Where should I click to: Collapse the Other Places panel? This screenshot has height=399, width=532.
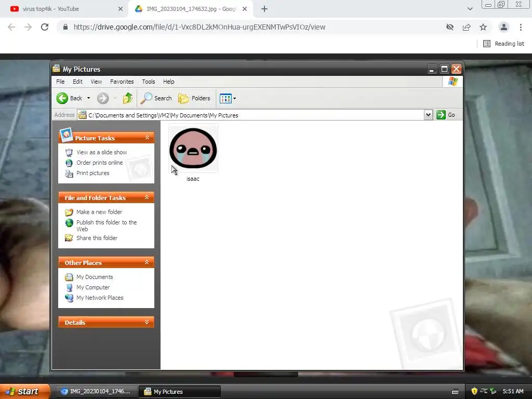[x=147, y=262]
